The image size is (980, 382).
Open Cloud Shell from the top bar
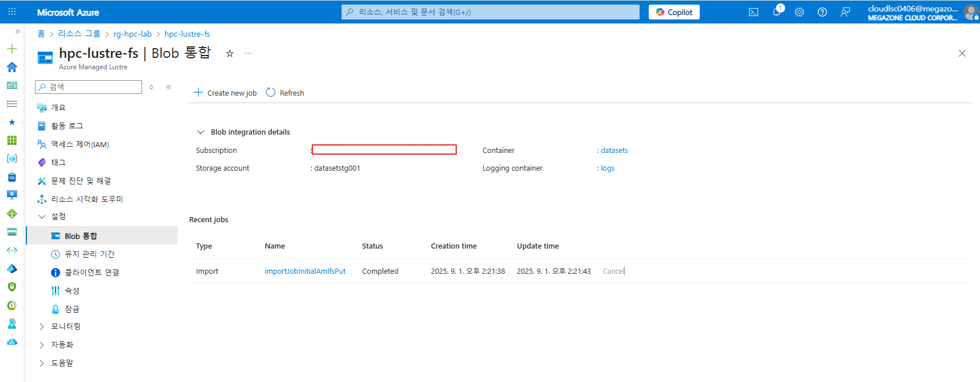(754, 12)
